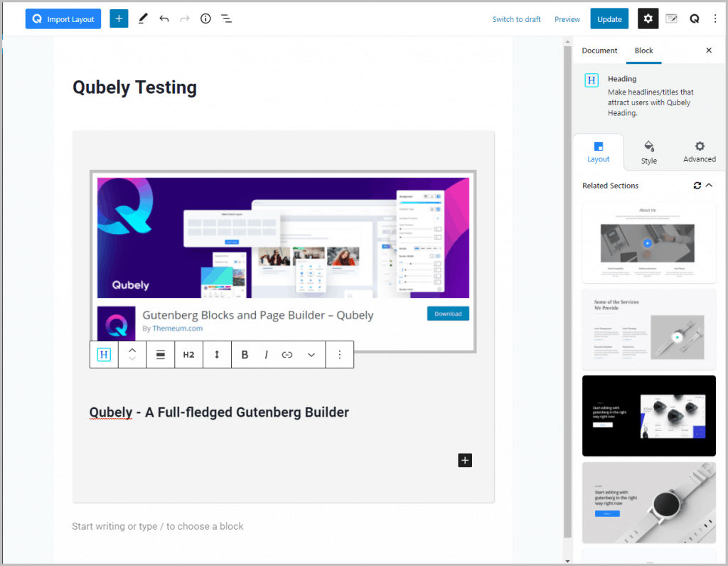This screenshot has height=566, width=728.
Task: Open the page notes icon in top bar
Action: pyautogui.click(x=671, y=18)
